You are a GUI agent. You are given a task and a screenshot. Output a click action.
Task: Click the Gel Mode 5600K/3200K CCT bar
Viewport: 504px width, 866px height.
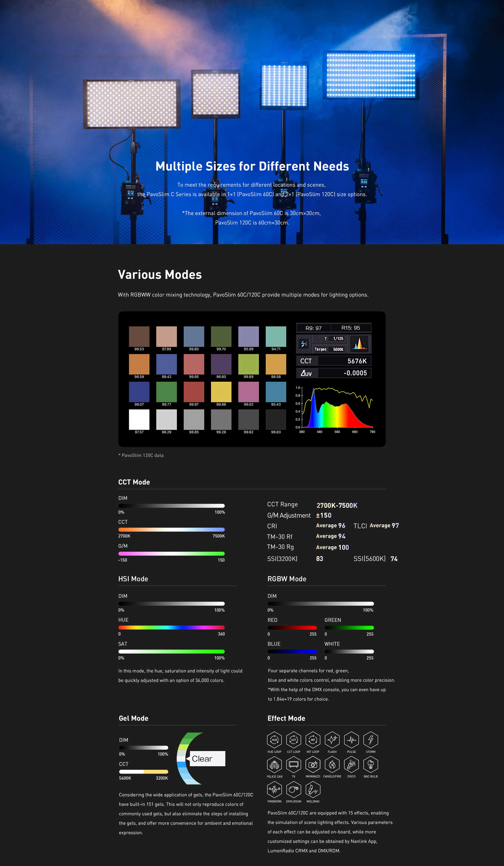click(x=143, y=772)
